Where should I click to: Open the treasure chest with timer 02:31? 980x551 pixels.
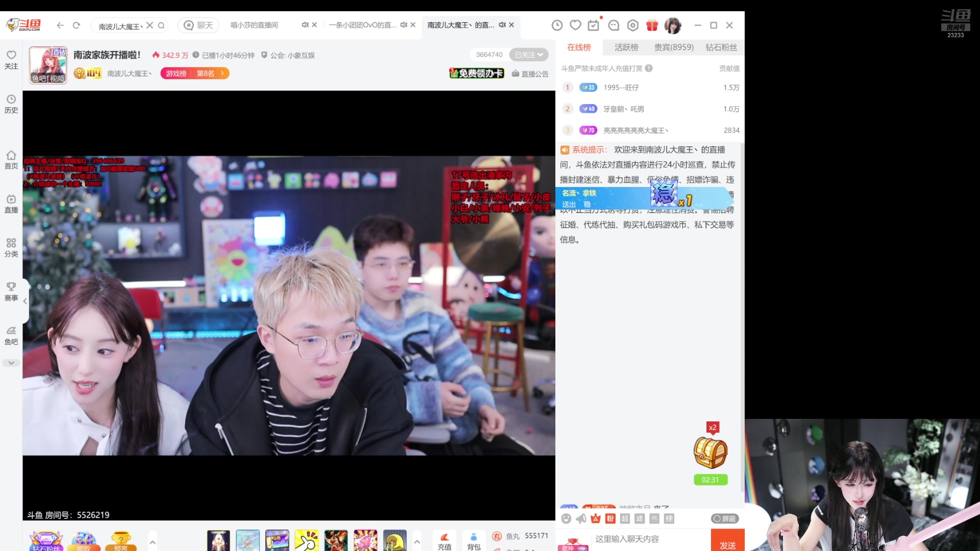[x=710, y=453]
